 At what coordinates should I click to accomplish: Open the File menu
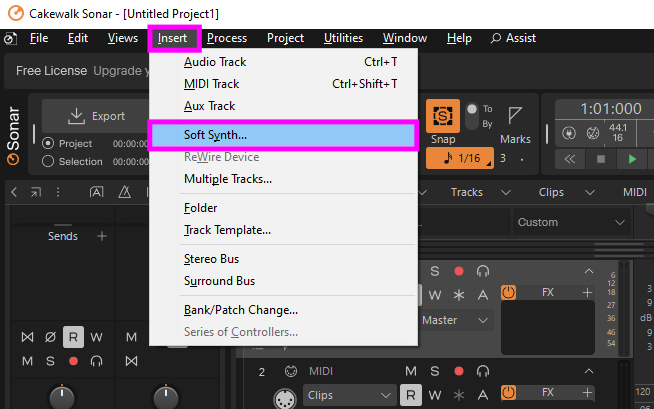coord(39,38)
